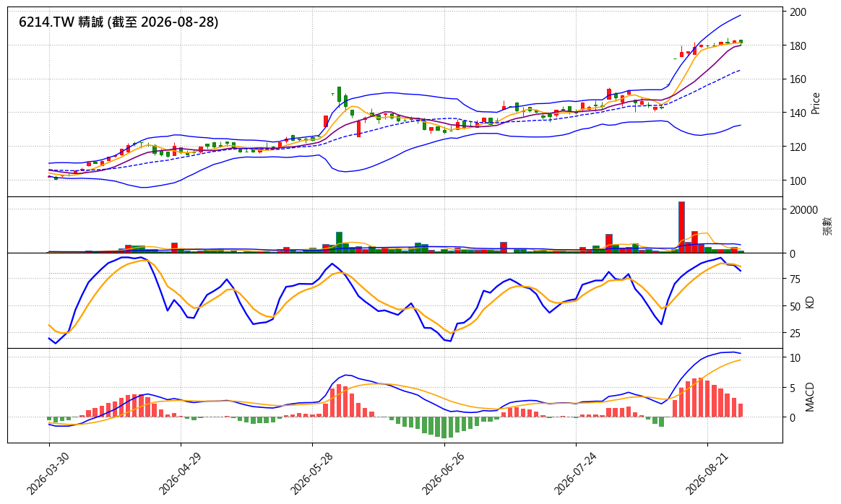The height and width of the screenshot is (504, 841).
Task: Click the tallest red volume bar
Action: (x=682, y=227)
